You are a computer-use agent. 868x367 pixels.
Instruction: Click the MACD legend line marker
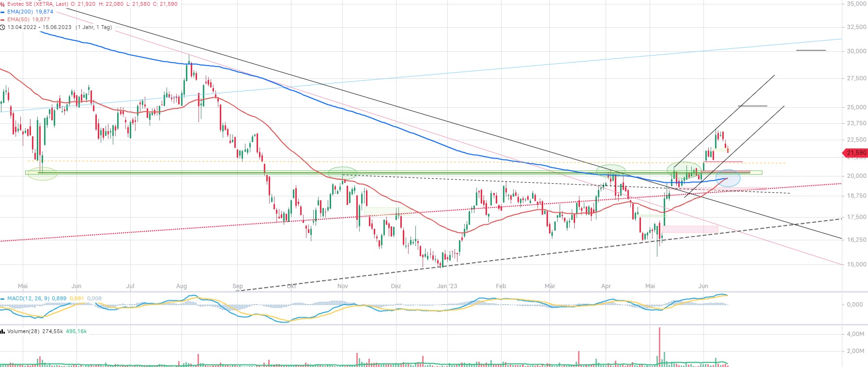pos(3,299)
